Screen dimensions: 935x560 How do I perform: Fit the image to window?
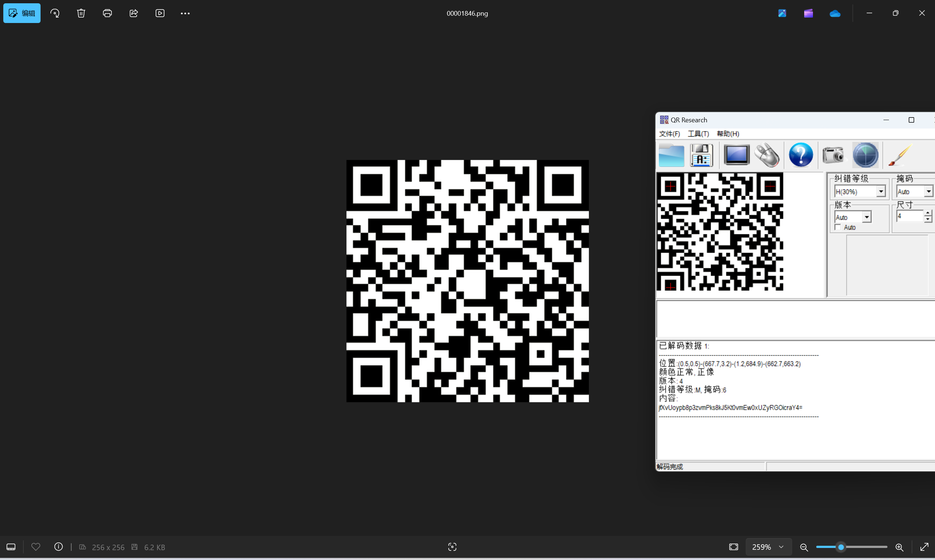pos(733,547)
